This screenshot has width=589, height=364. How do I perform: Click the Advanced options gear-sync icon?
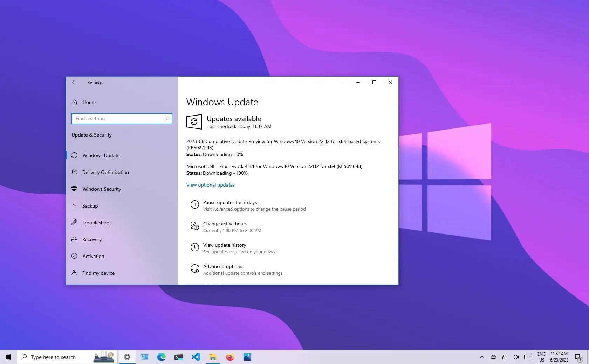click(x=195, y=268)
